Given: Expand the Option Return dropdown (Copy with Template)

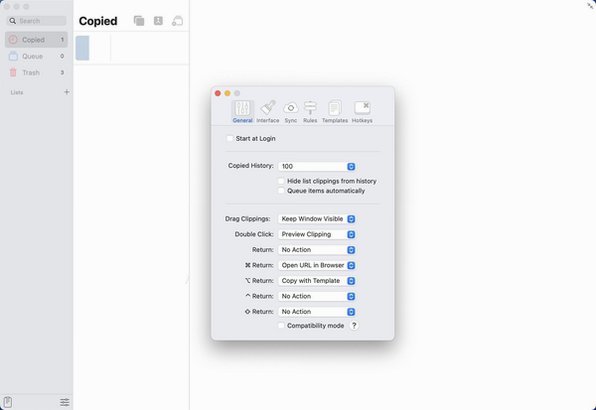Looking at the screenshot, I should pos(317,281).
